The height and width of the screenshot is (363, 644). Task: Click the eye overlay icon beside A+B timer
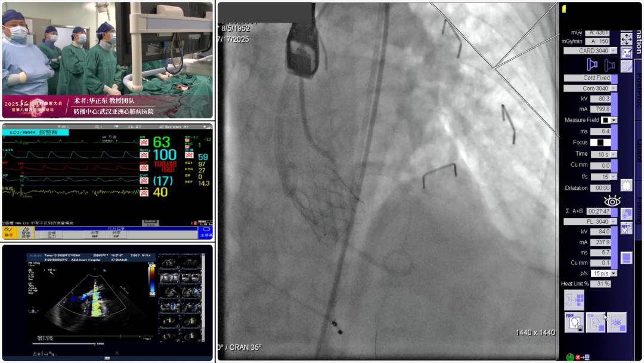click(626, 214)
